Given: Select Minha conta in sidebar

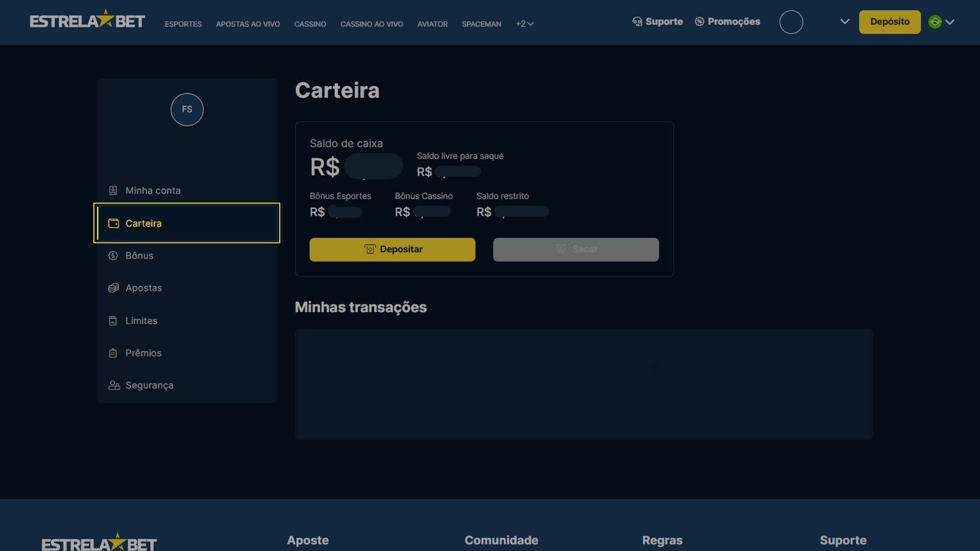Looking at the screenshot, I should tap(187, 190).
